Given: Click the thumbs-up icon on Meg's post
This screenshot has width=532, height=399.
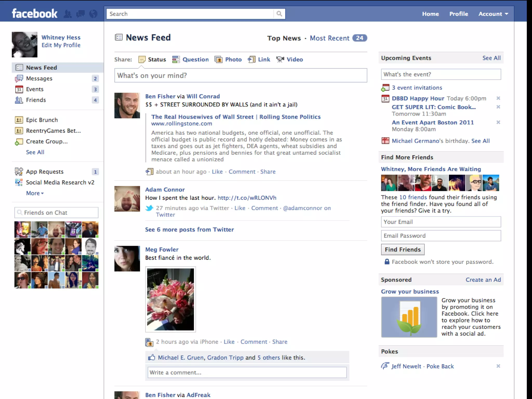Looking at the screenshot, I should (151, 357).
